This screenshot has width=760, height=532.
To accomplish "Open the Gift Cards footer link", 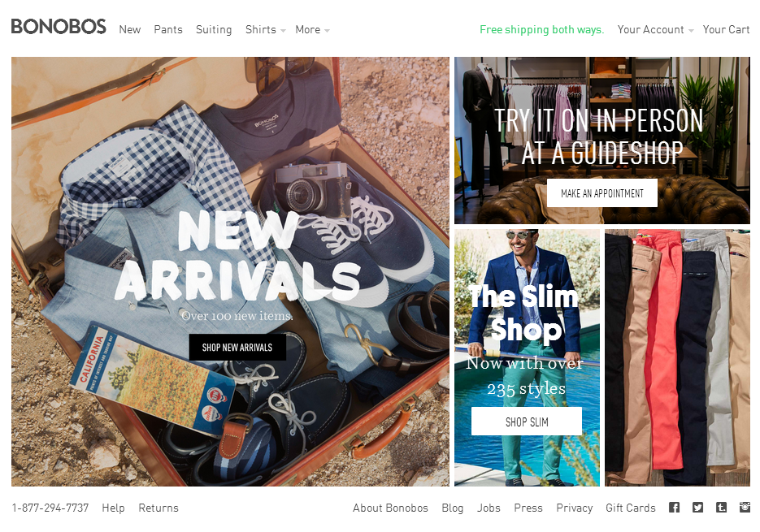I will [630, 508].
